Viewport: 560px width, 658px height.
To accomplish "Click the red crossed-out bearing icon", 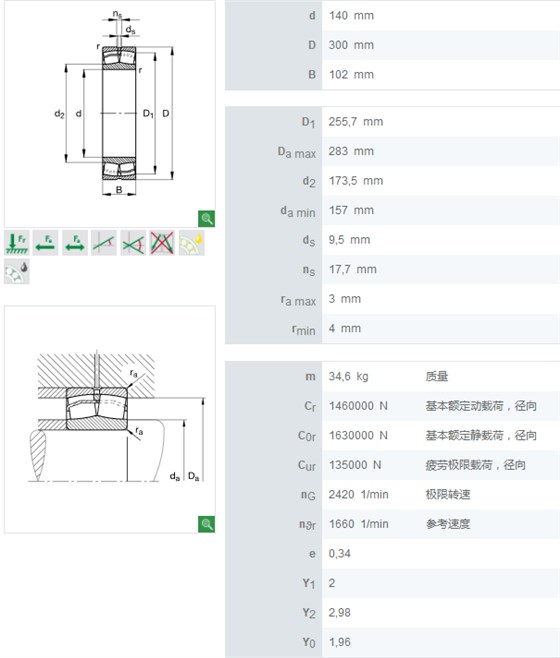I will point(162,243).
